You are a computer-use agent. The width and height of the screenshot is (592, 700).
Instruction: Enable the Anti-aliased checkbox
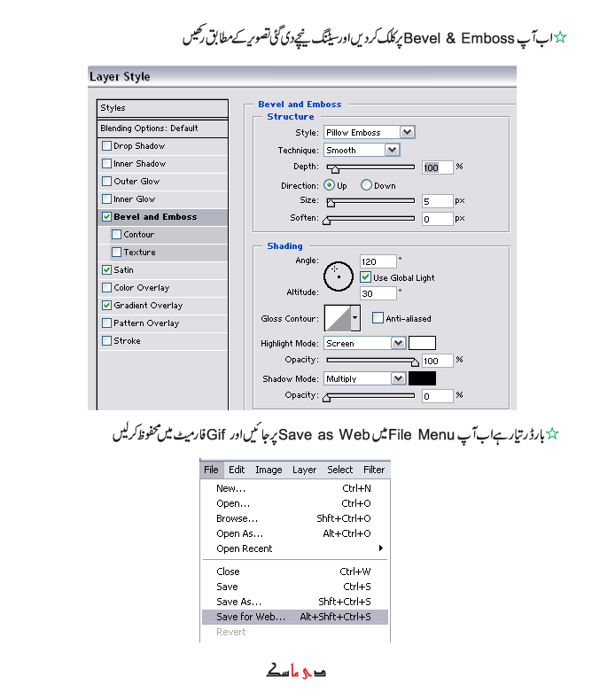pyautogui.click(x=378, y=318)
